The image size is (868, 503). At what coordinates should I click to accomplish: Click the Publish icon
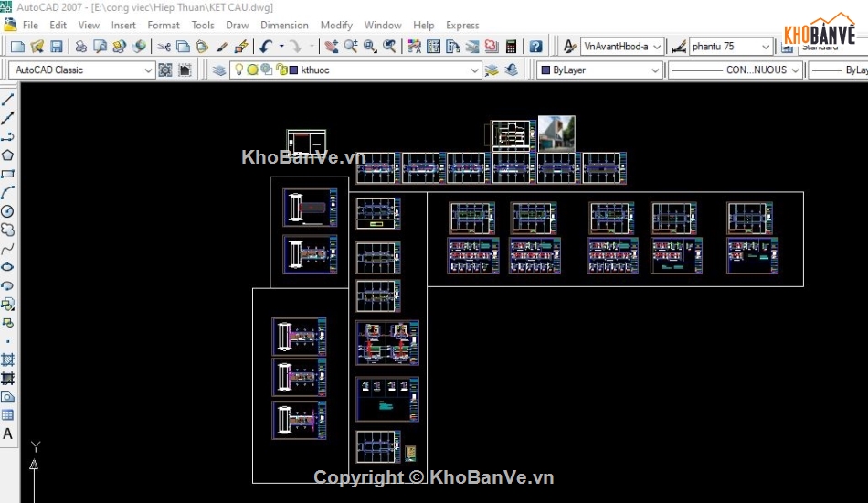point(120,47)
